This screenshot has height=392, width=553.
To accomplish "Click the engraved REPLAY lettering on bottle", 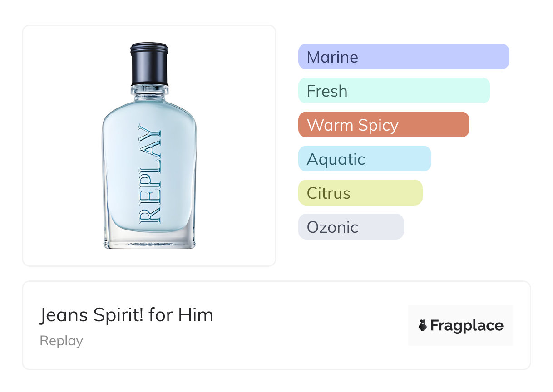I will pyautogui.click(x=150, y=175).
